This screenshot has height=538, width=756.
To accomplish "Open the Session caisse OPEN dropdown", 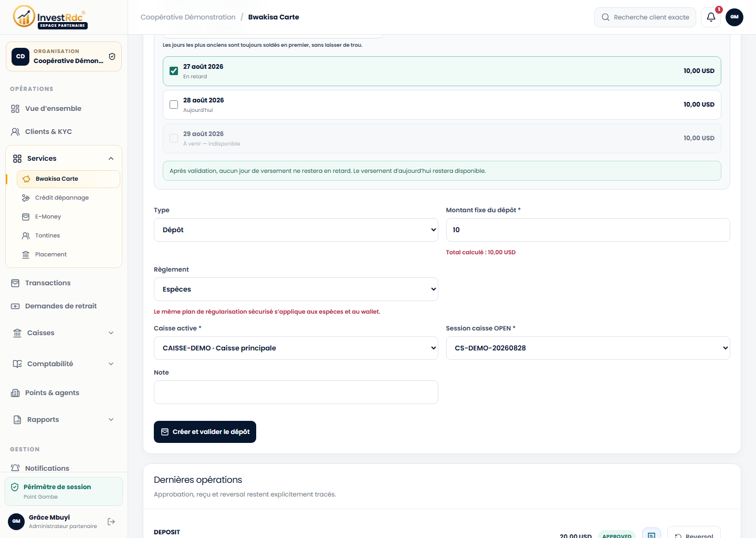I will tap(588, 348).
